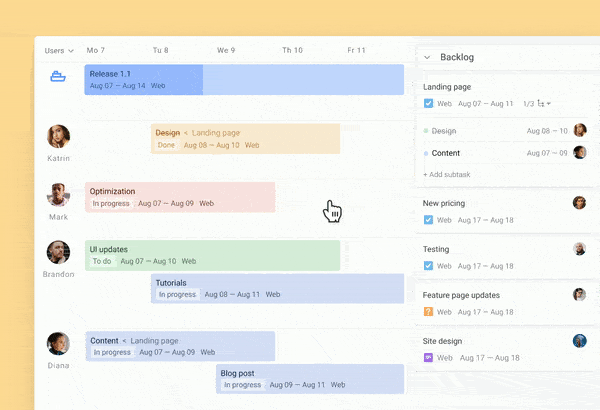This screenshot has width=600, height=410.
Task: Click Aug 08 – 10 dates on Design subtask
Action: (x=547, y=131)
